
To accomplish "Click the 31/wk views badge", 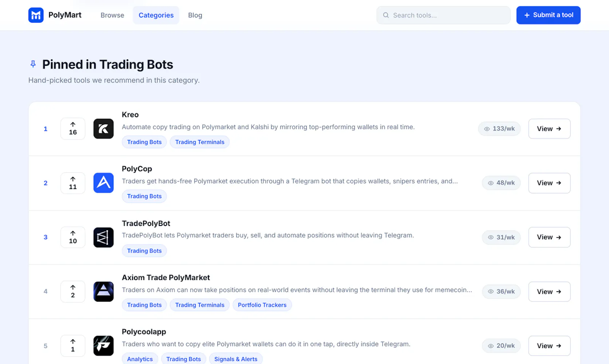I will (x=501, y=237).
